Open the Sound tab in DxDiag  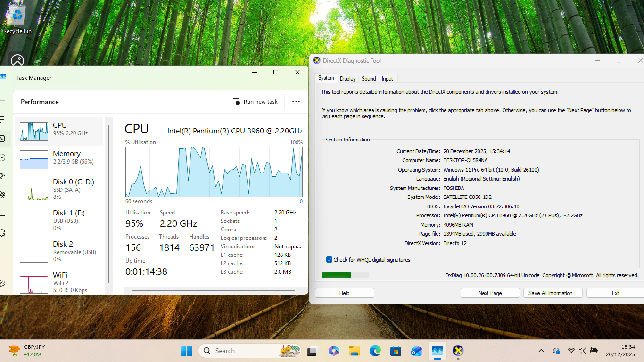[x=368, y=78]
